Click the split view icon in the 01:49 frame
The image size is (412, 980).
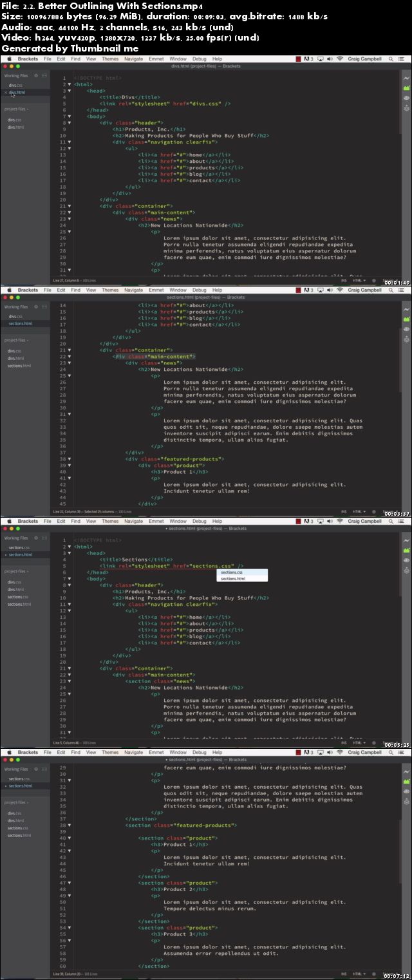tap(44, 75)
